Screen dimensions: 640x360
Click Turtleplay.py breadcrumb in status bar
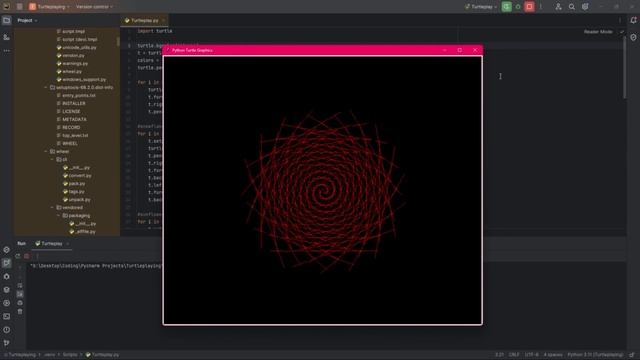(x=102, y=355)
